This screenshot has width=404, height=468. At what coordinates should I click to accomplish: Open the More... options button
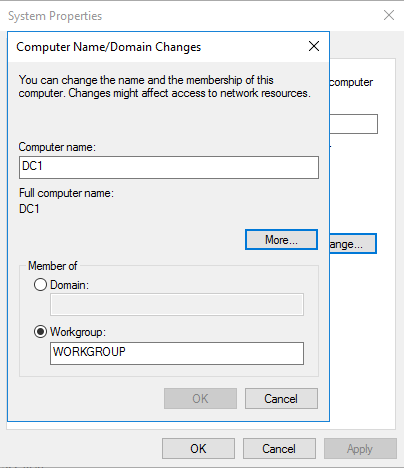click(x=281, y=239)
